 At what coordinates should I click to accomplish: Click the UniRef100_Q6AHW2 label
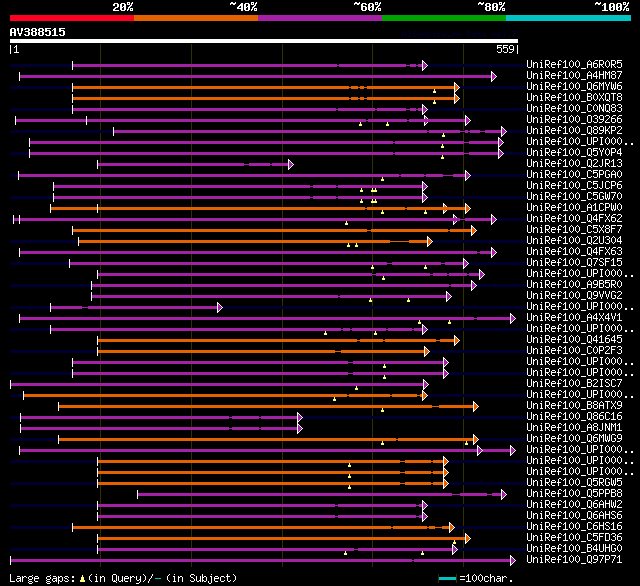(574, 505)
